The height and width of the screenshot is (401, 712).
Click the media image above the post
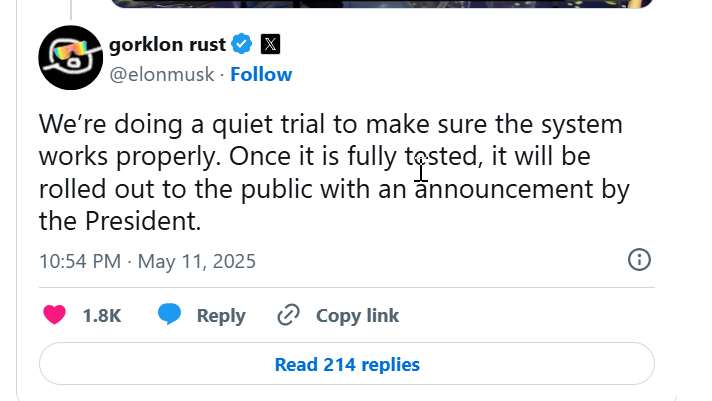380,3
